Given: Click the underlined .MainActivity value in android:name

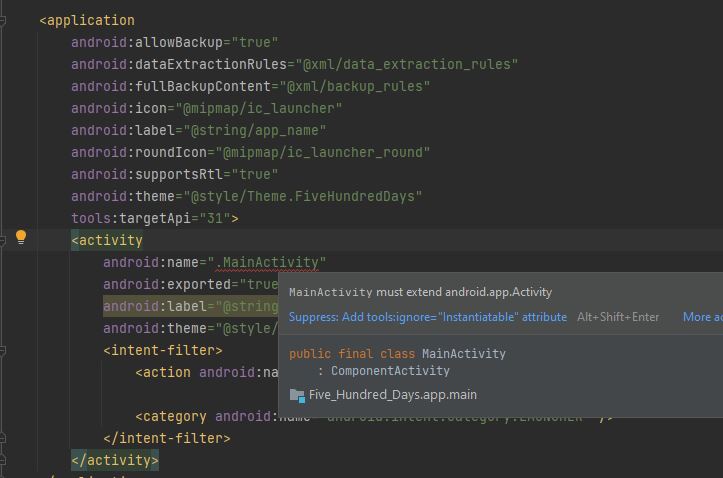Looking at the screenshot, I should click(x=267, y=262).
